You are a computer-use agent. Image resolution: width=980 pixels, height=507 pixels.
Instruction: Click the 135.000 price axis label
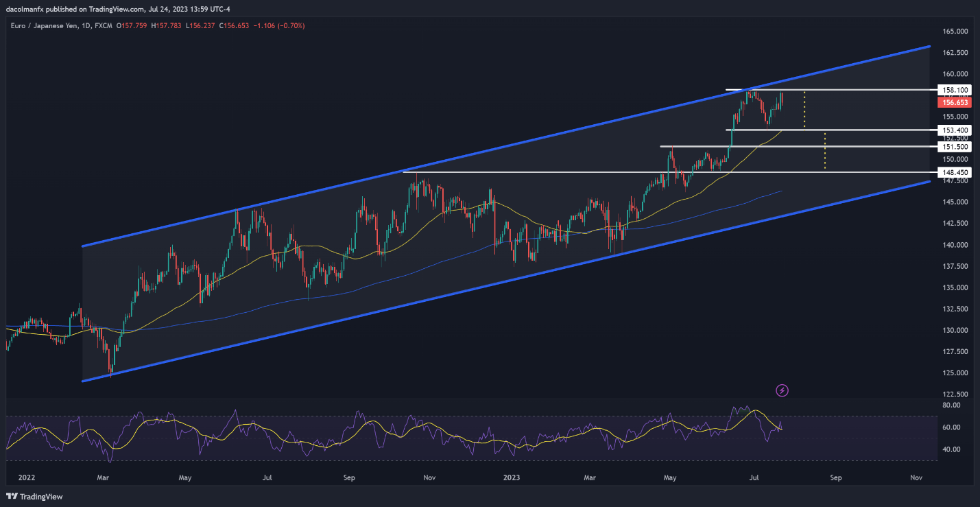pyautogui.click(x=954, y=287)
